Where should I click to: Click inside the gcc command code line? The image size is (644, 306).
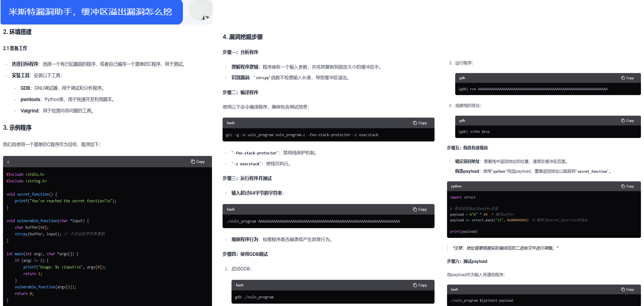pyautogui.click(x=302, y=135)
